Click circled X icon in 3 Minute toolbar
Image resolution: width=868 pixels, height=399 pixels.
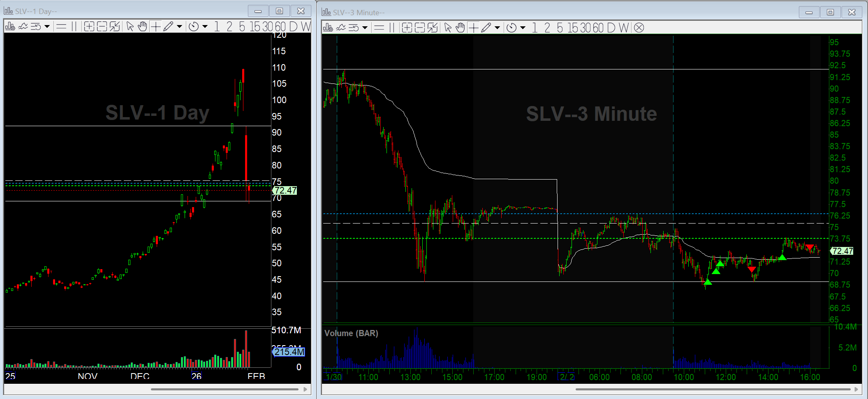coord(639,28)
